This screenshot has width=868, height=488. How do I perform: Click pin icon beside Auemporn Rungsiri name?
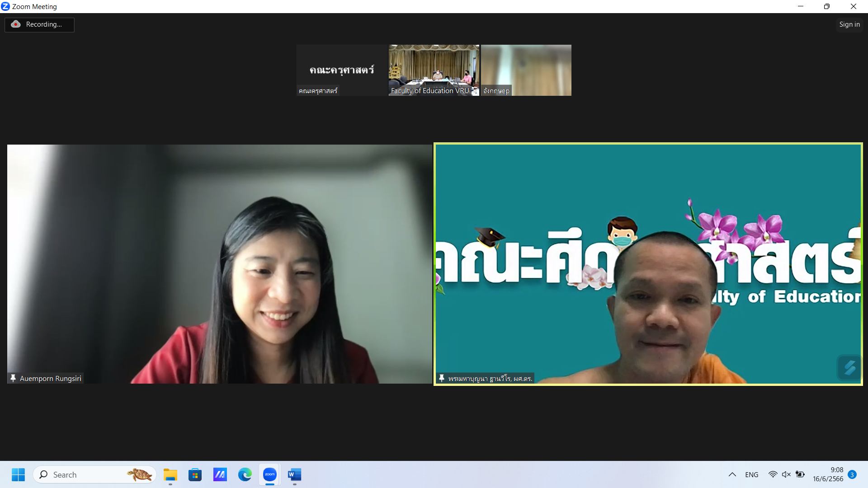[x=13, y=378]
